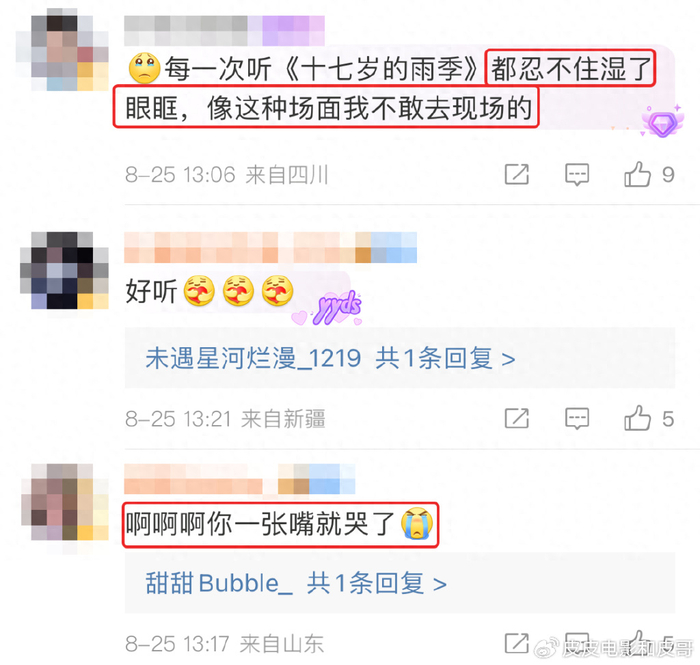
Task: Open reply box for 好听 comment
Action: [577, 419]
